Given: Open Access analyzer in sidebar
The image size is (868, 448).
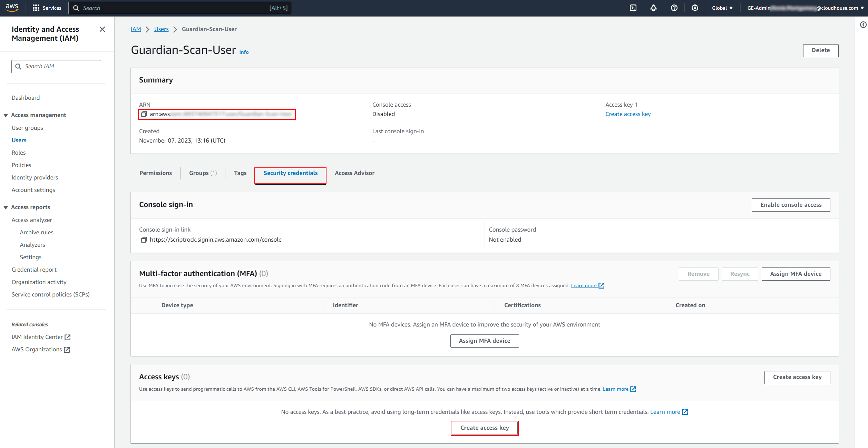Looking at the screenshot, I should point(32,220).
